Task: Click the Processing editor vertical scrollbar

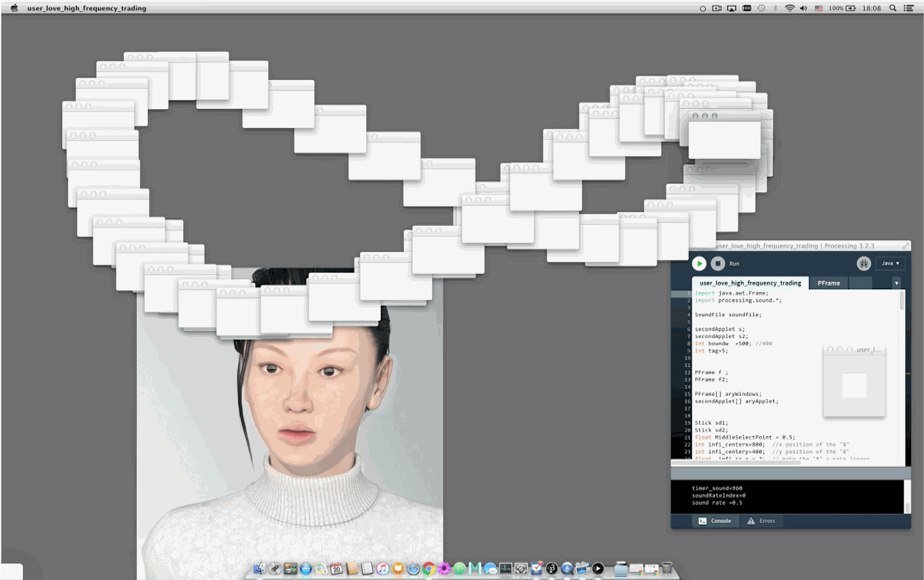Action: tap(902, 301)
